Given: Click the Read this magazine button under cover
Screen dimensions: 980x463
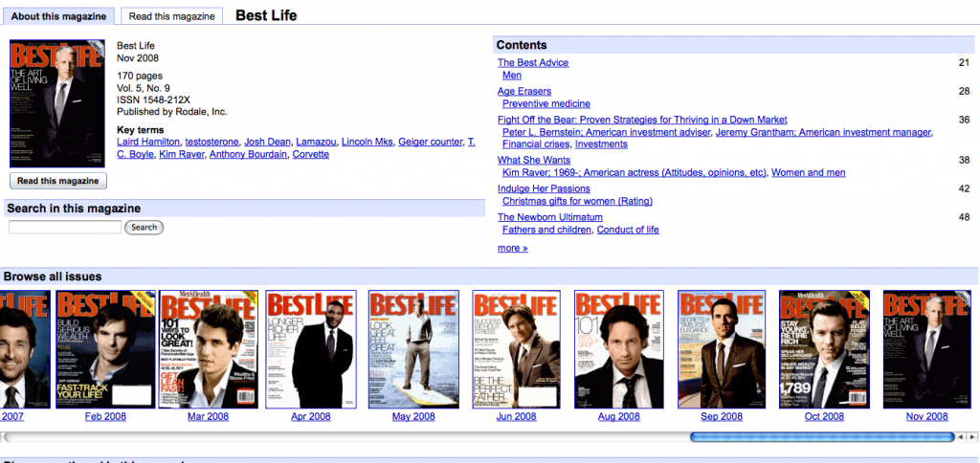Looking at the screenshot, I should point(58,181).
